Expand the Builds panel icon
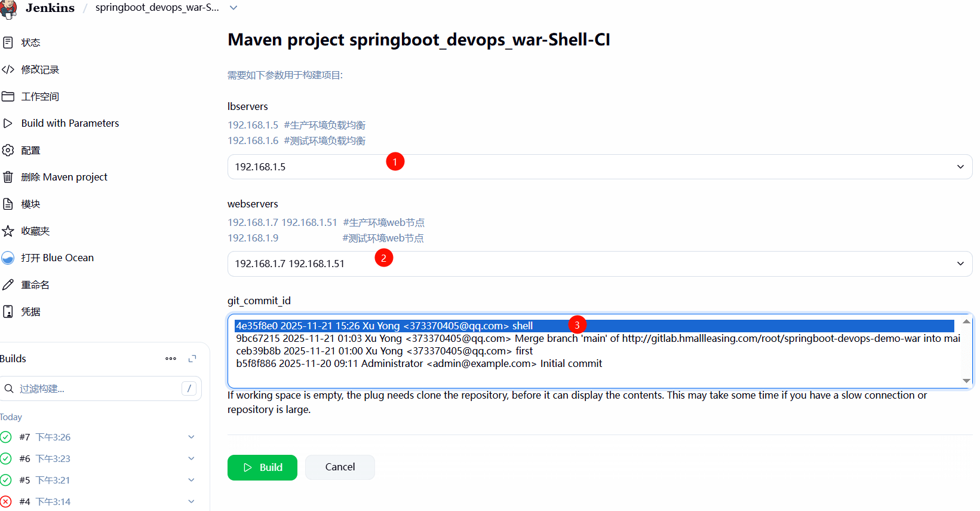The image size is (980, 511). pyautogui.click(x=192, y=359)
